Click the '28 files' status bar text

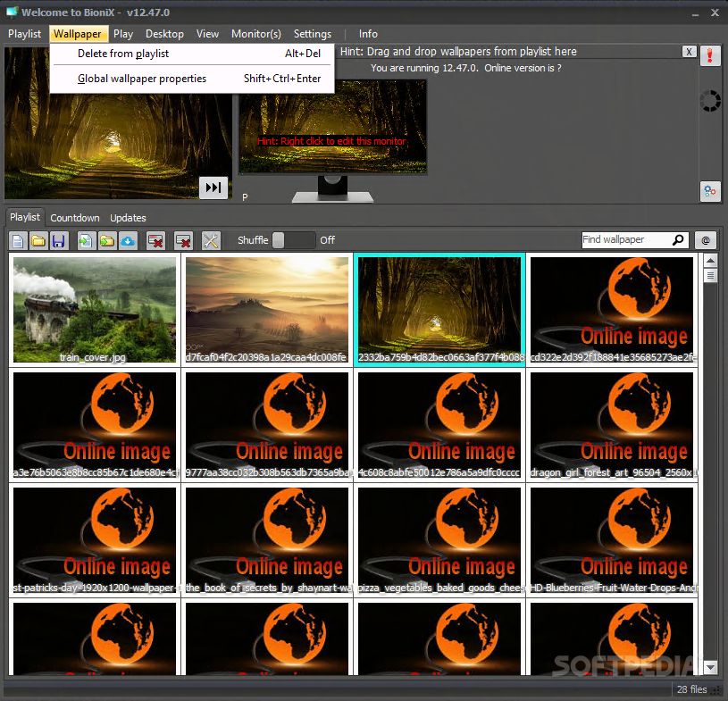coord(691,689)
